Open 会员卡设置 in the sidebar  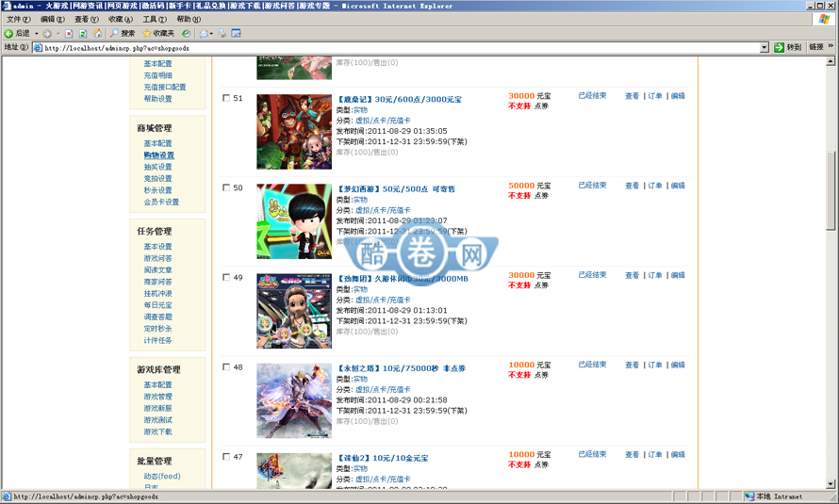(161, 202)
